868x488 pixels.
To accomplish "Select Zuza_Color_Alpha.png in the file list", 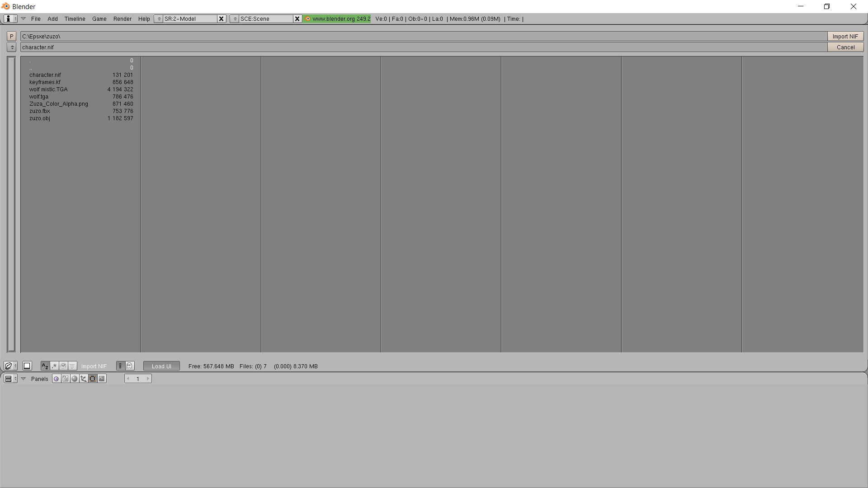I will 81,104.
